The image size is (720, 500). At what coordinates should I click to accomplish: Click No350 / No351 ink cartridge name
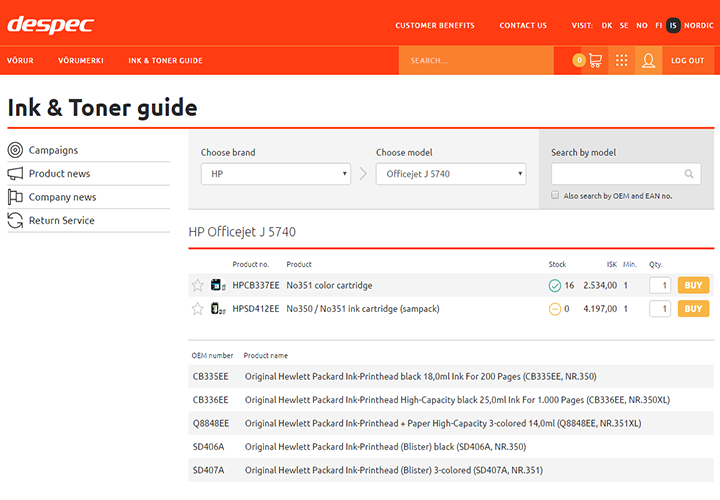363,309
